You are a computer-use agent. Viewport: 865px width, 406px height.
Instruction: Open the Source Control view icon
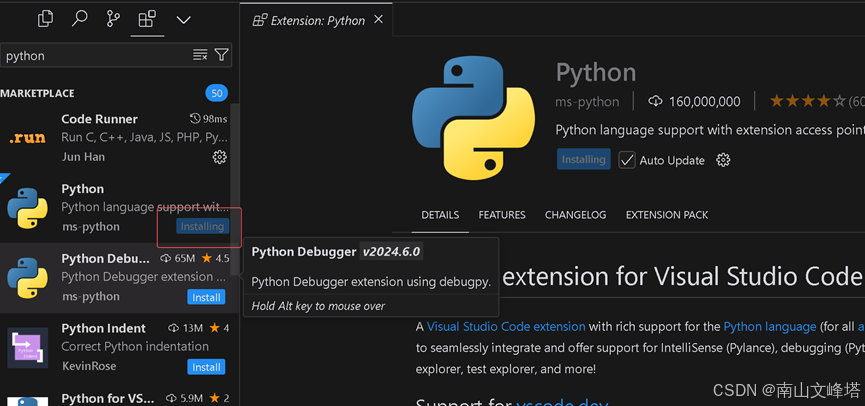[x=113, y=20]
